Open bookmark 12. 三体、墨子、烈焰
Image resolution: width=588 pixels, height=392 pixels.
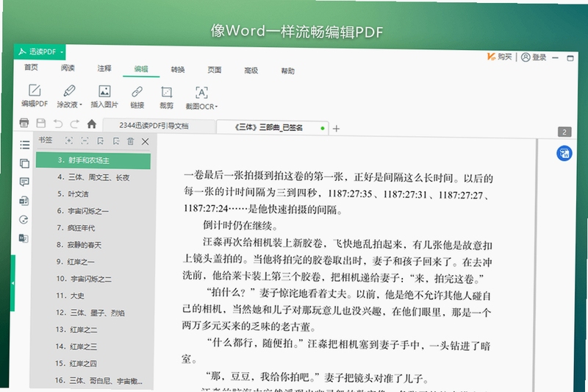[x=91, y=313]
